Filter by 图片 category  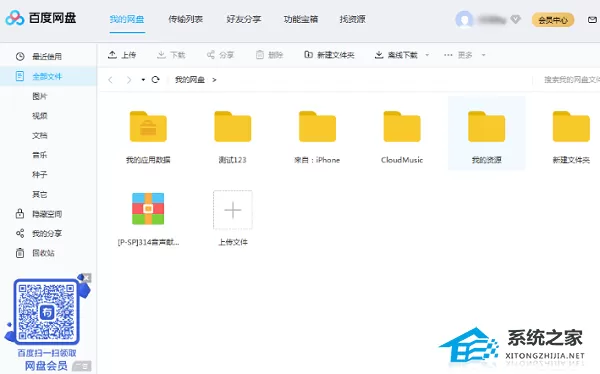[x=40, y=96]
